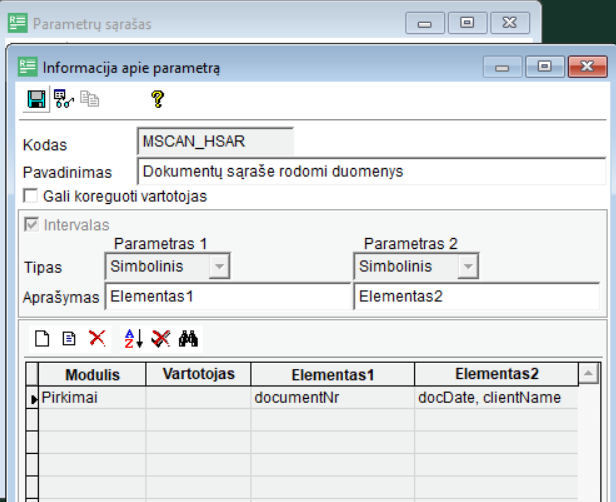Select the documentNr cell
The width and height of the screenshot is (616, 502).
pos(332,398)
